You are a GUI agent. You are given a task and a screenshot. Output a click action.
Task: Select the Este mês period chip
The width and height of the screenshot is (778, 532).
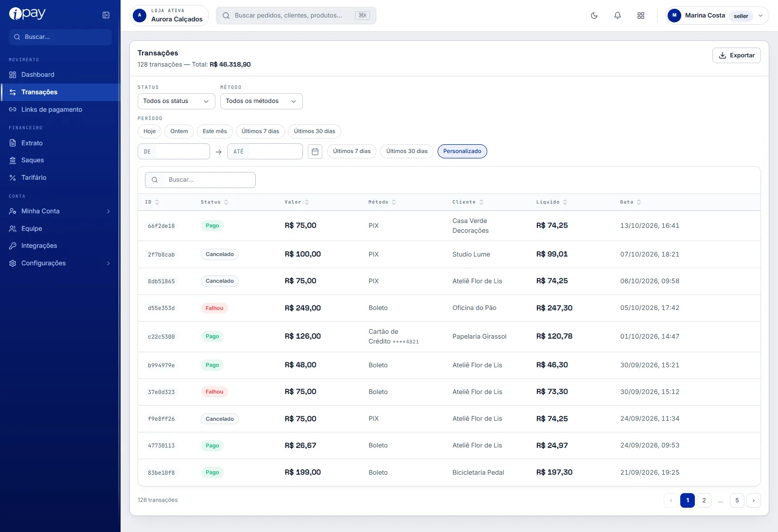point(215,131)
